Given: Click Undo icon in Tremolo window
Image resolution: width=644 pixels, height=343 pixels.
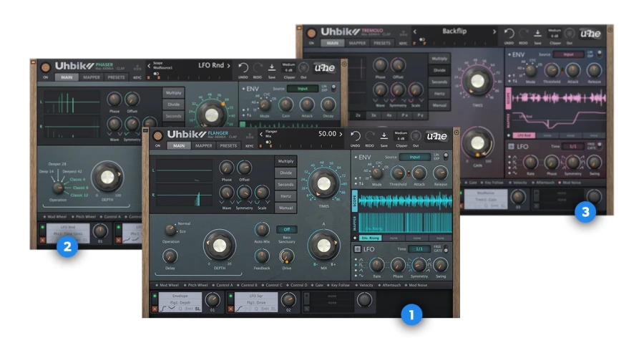Looking at the screenshot, I should (509, 33).
